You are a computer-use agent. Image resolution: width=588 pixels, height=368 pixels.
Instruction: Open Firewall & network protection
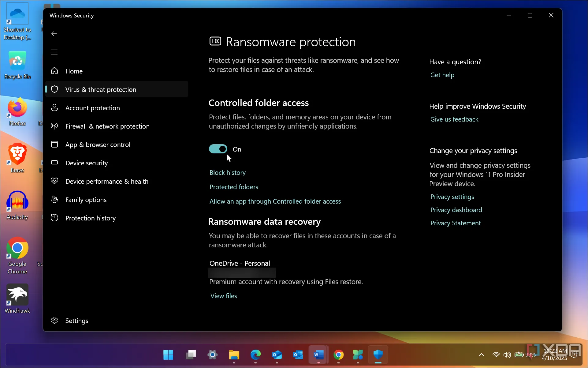[x=107, y=126]
